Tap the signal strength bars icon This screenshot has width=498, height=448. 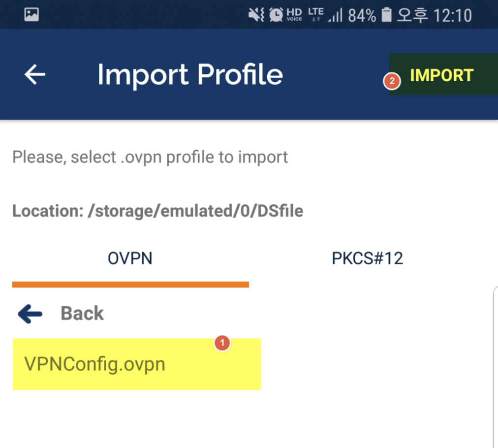335,16
